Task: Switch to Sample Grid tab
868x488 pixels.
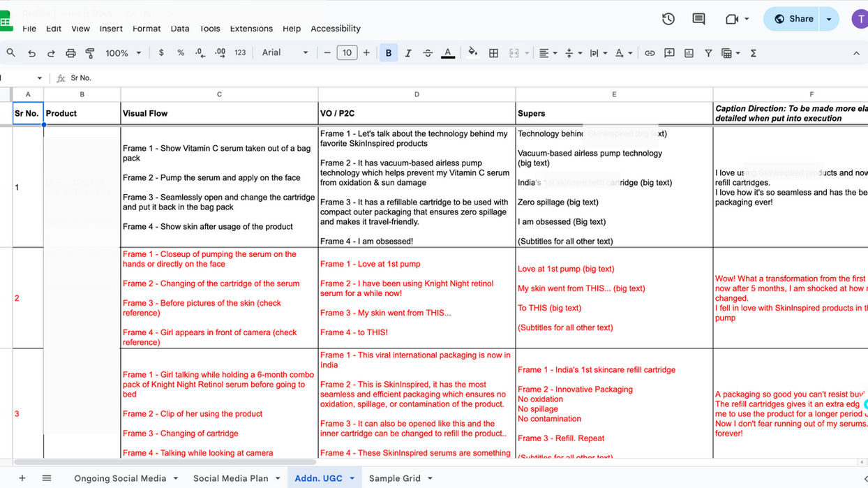Action: 394,478
